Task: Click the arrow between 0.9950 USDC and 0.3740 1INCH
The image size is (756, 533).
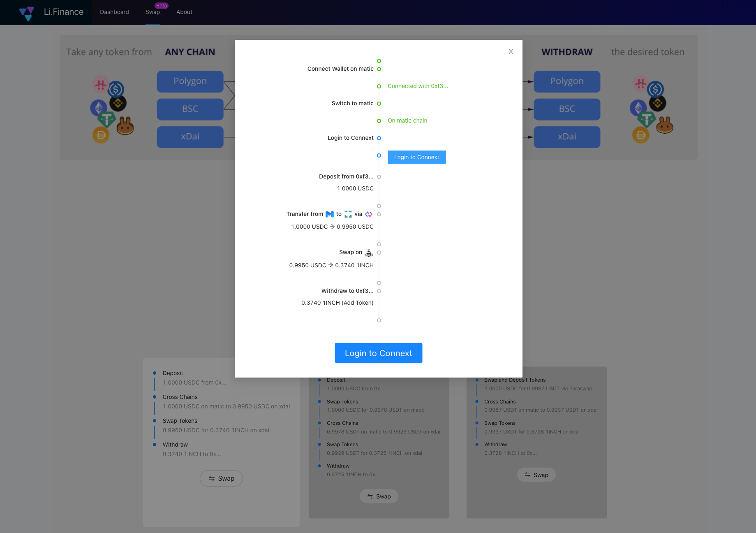Action: pyautogui.click(x=331, y=265)
